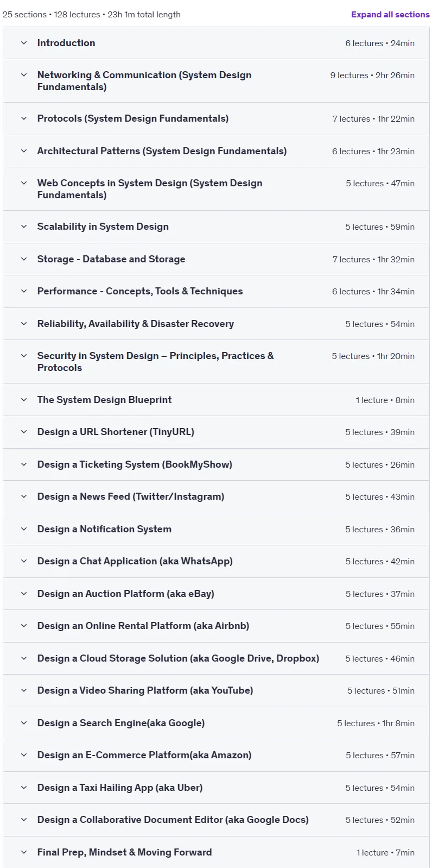
Task: Expand the Introduction section chevron
Action: pos(24,43)
